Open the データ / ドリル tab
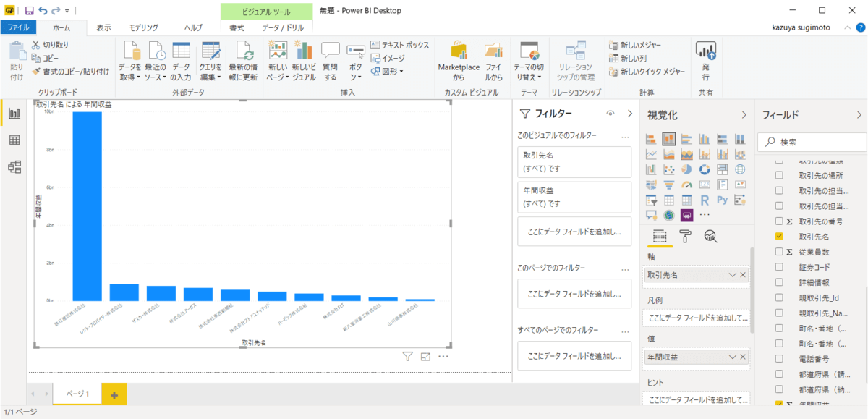This screenshot has width=868, height=419. point(283,27)
